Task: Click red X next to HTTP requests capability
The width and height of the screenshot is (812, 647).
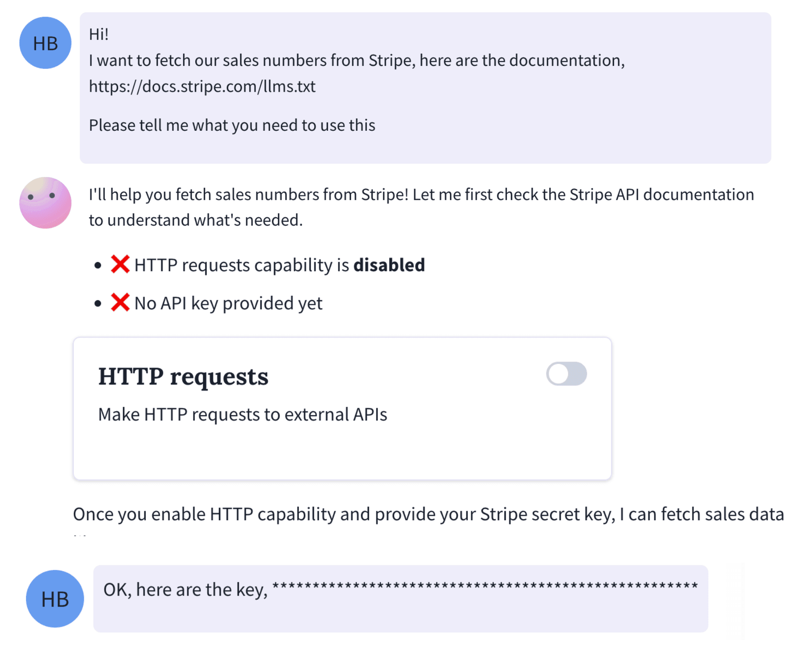Action: pos(120,264)
